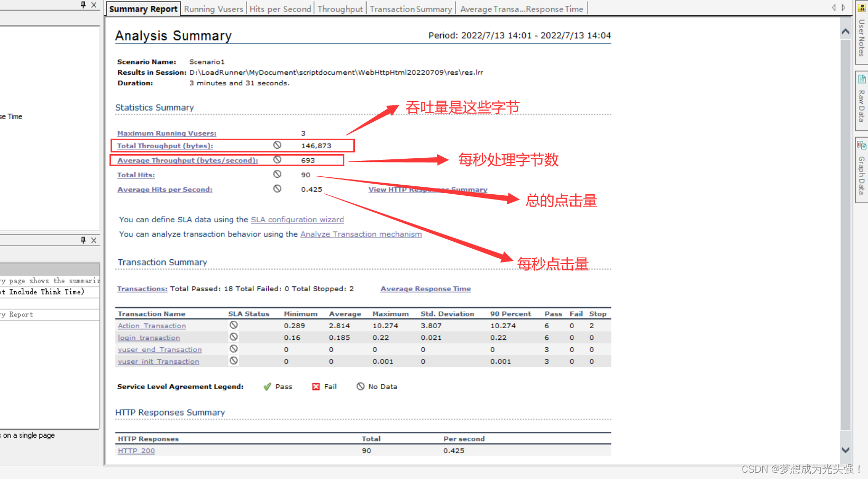Click the 2.814 average value for Action_Transaction
The height and width of the screenshot is (479, 868).
pos(340,326)
